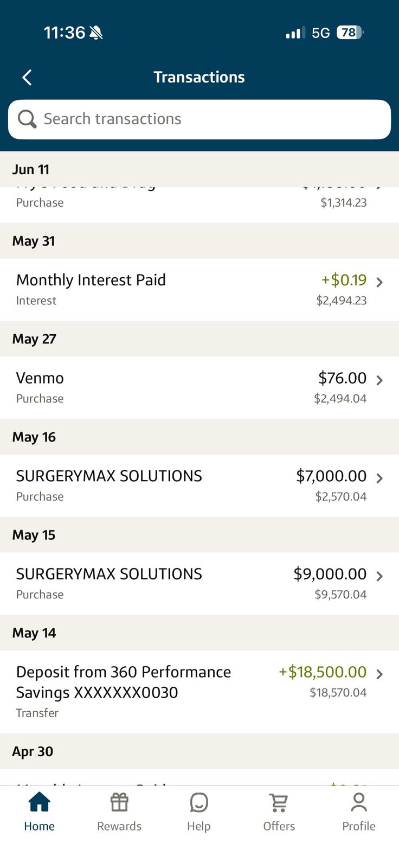Expand Venmo transaction chevron
Screen dimensions: 399x868
[379, 380]
